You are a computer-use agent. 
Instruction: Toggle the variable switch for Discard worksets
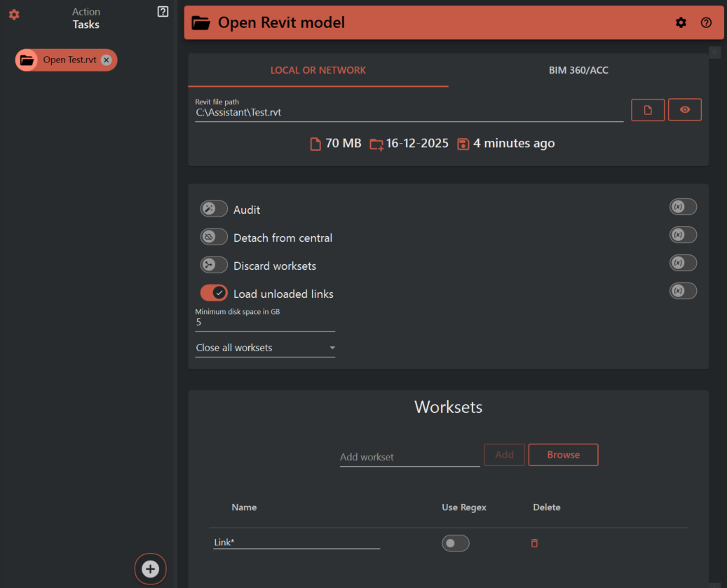pyautogui.click(x=683, y=263)
